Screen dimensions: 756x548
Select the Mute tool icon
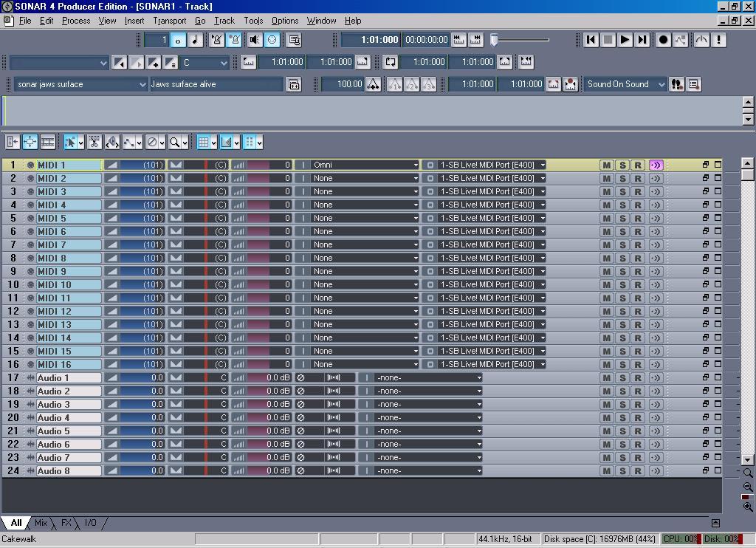[152, 143]
